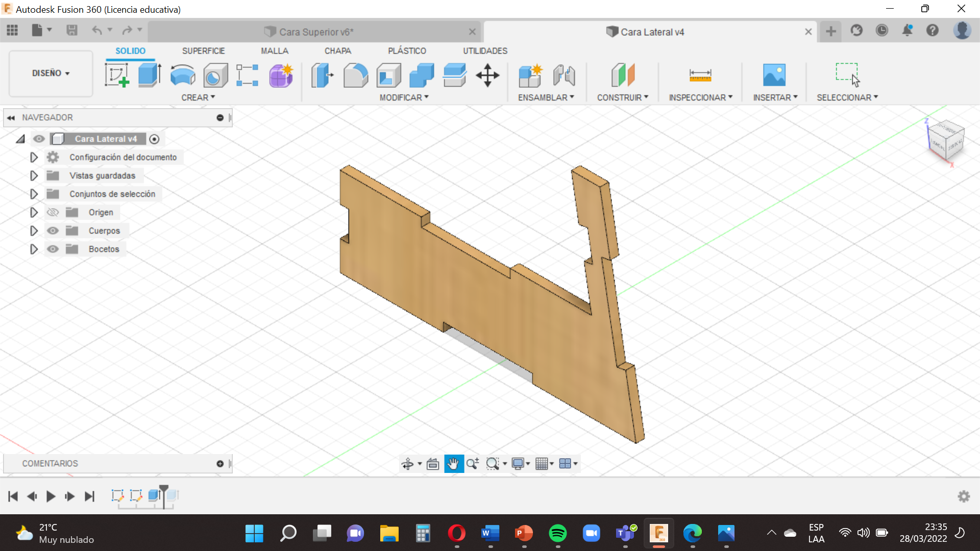The image size is (980, 551).
Task: Show the hidden Origen folder
Action: click(x=53, y=212)
